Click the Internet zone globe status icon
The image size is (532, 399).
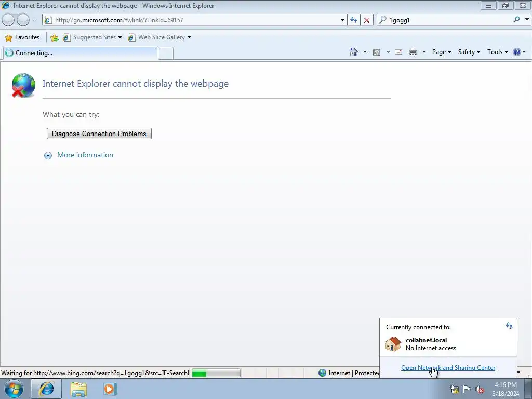pyautogui.click(x=322, y=373)
